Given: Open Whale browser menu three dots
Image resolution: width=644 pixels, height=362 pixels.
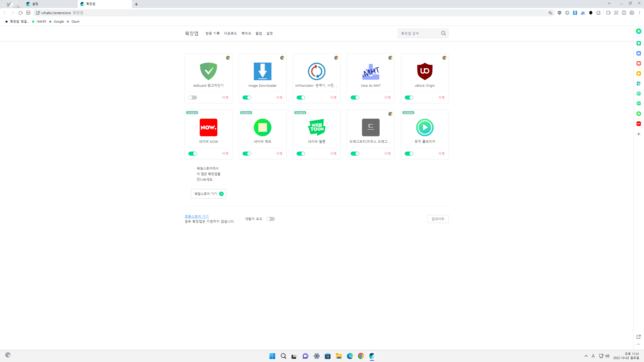Looking at the screenshot, I should (x=639, y=13).
